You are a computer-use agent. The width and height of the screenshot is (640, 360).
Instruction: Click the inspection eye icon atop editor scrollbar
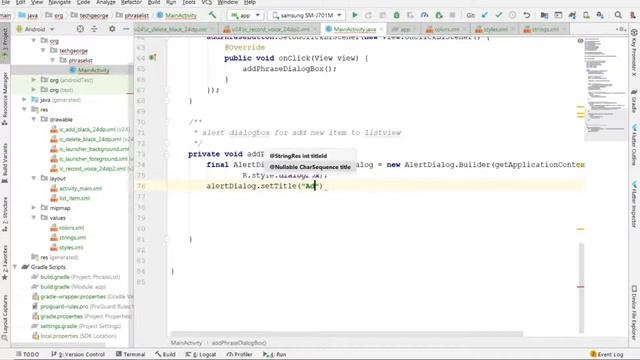pyautogui.click(x=580, y=40)
